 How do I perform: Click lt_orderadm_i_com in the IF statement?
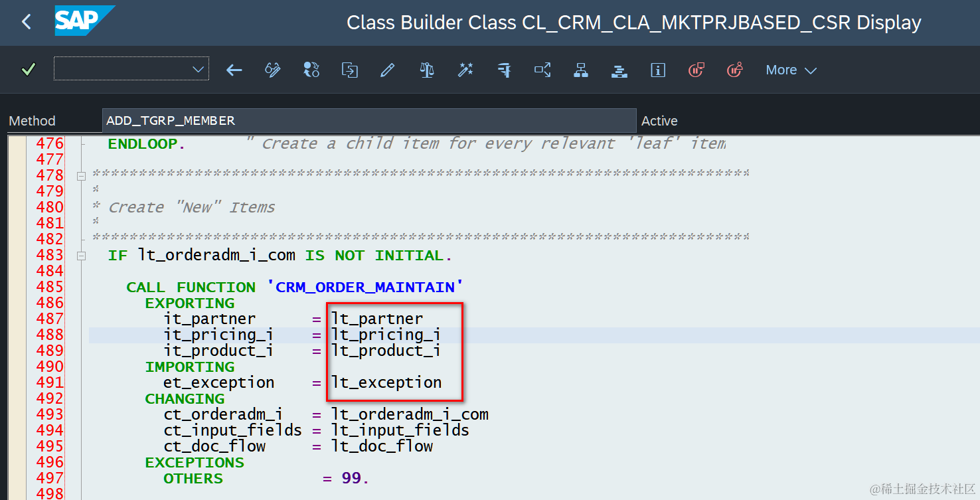[x=216, y=256]
